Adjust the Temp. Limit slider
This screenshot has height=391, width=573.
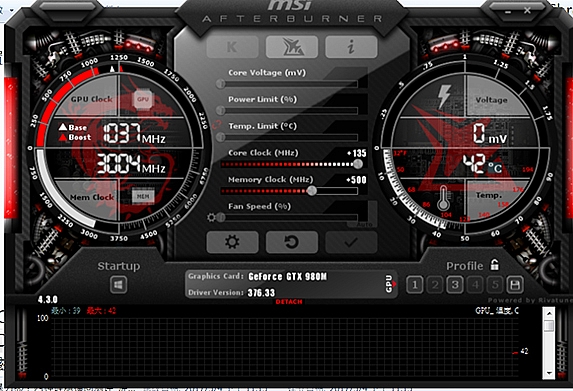coord(289,137)
